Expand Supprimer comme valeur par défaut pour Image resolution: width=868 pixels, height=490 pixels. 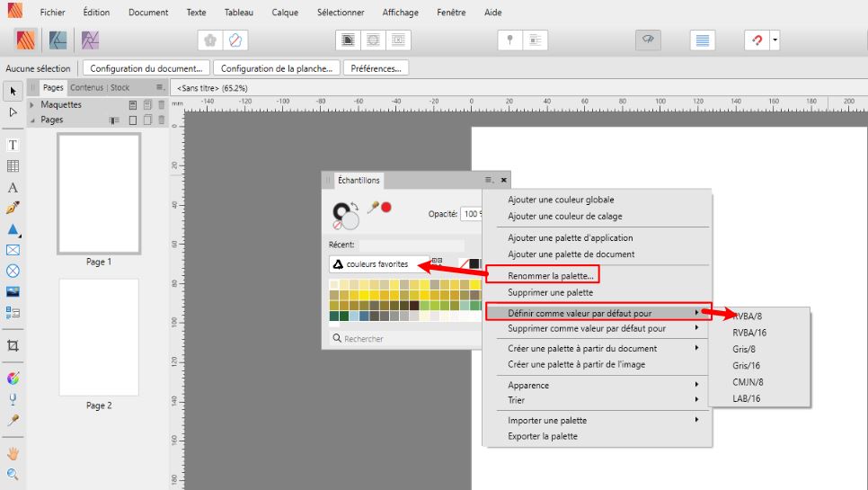coord(598,328)
